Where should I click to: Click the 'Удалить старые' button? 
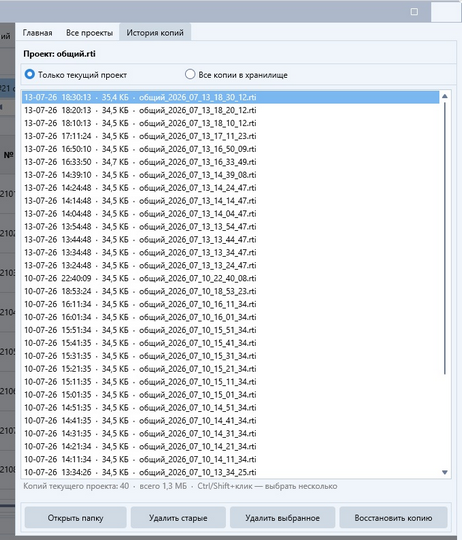click(x=178, y=518)
